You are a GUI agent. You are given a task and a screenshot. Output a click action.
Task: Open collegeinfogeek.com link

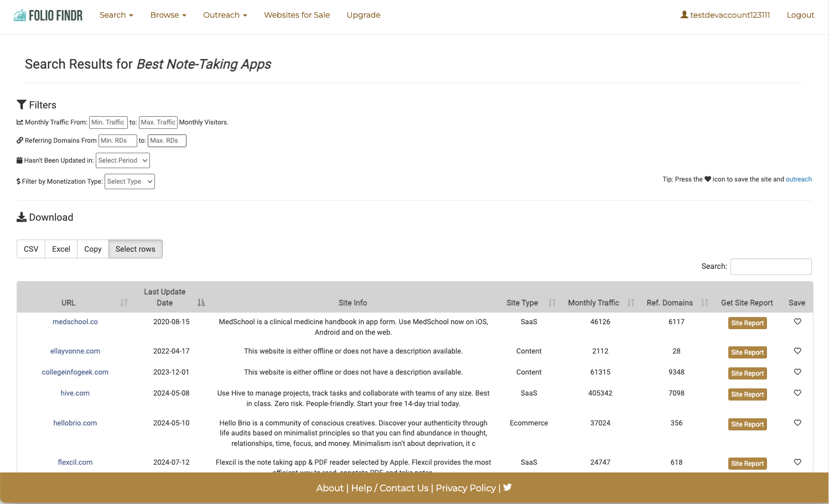(75, 372)
